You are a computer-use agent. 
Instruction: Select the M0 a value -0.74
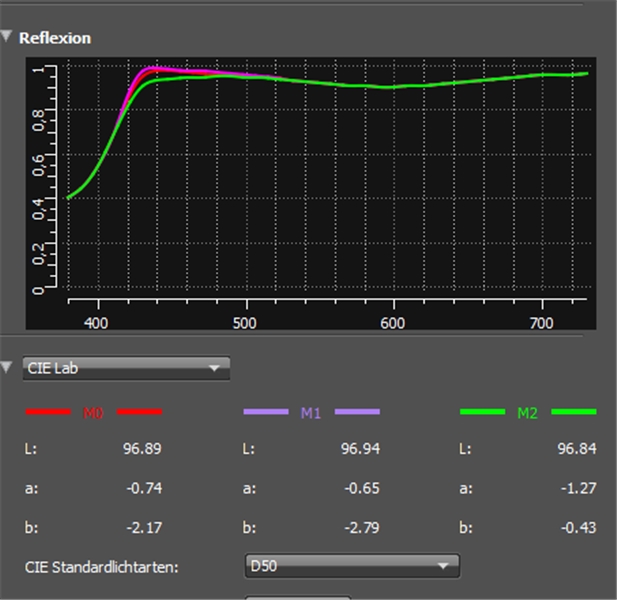pyautogui.click(x=143, y=488)
